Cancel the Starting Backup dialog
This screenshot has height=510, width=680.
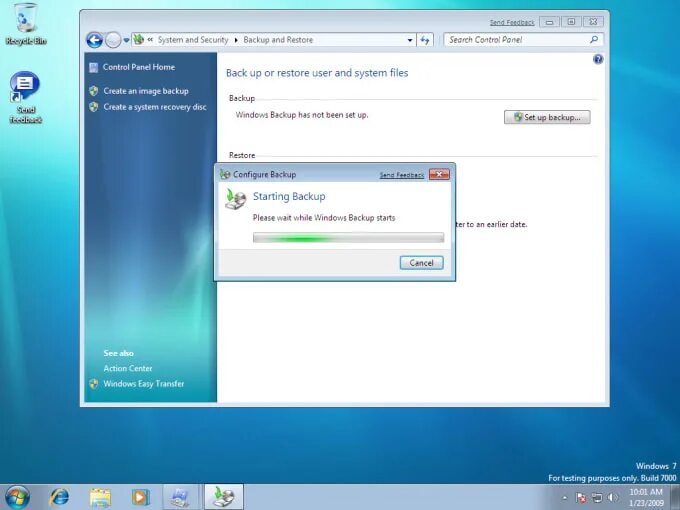point(421,263)
